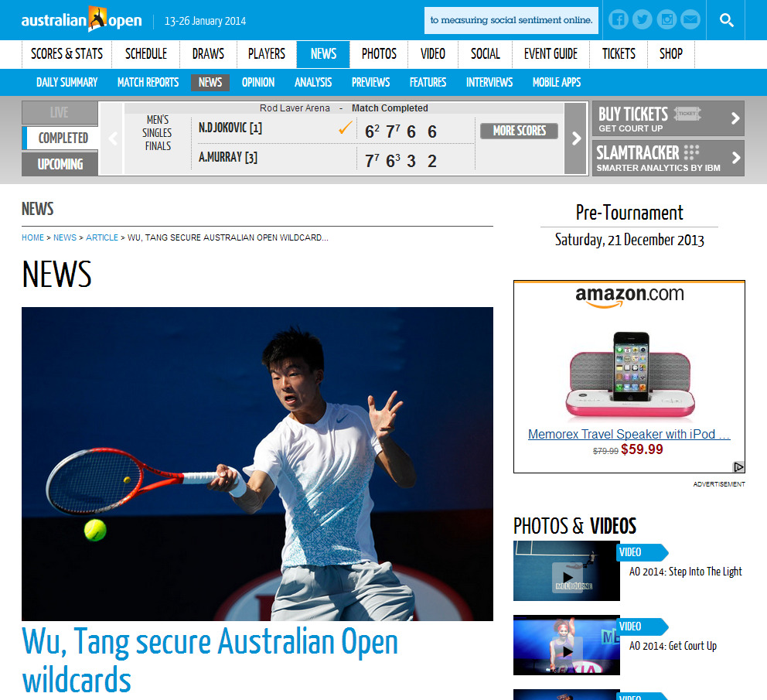Select the News submenu item
This screenshot has width=767, height=700.
210,82
